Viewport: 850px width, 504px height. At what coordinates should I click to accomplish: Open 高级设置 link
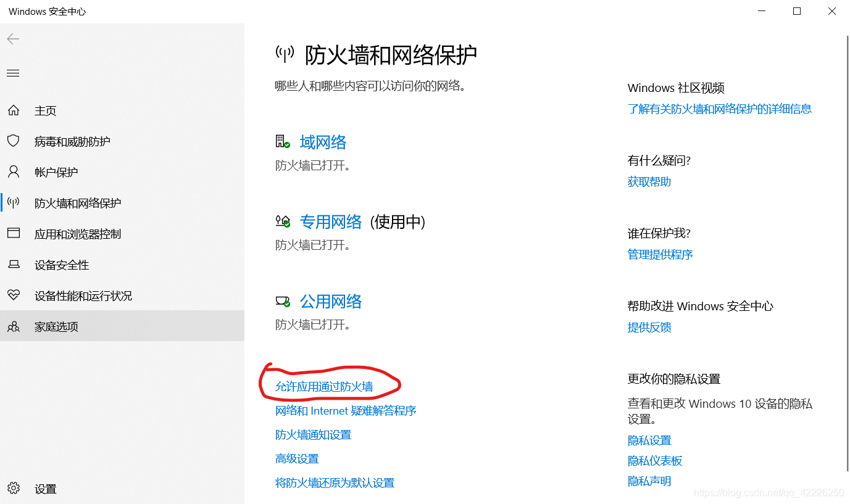pos(297,459)
